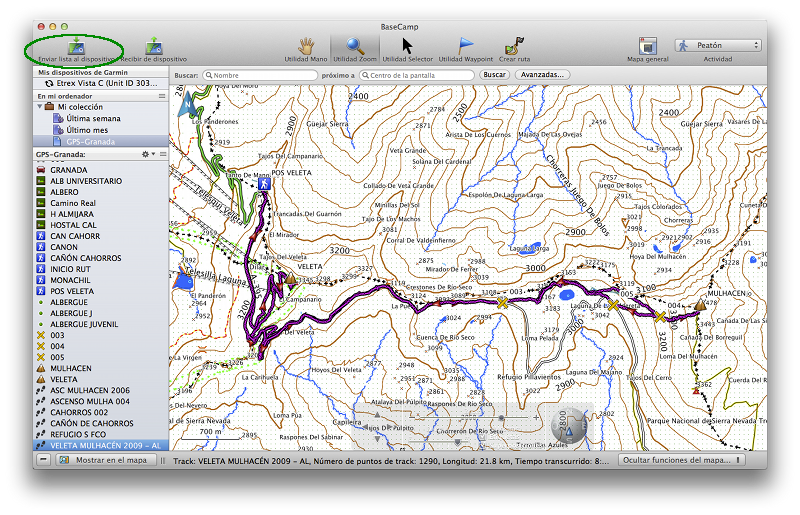Select the H ALMIJARA waypoint row
The image size is (800, 515).
[x=101, y=214]
